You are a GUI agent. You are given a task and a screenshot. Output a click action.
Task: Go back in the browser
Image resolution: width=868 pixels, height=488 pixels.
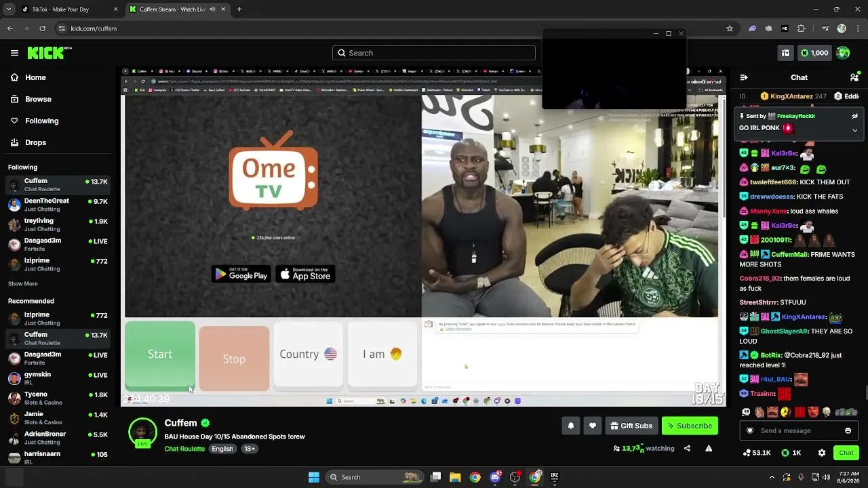(x=9, y=28)
